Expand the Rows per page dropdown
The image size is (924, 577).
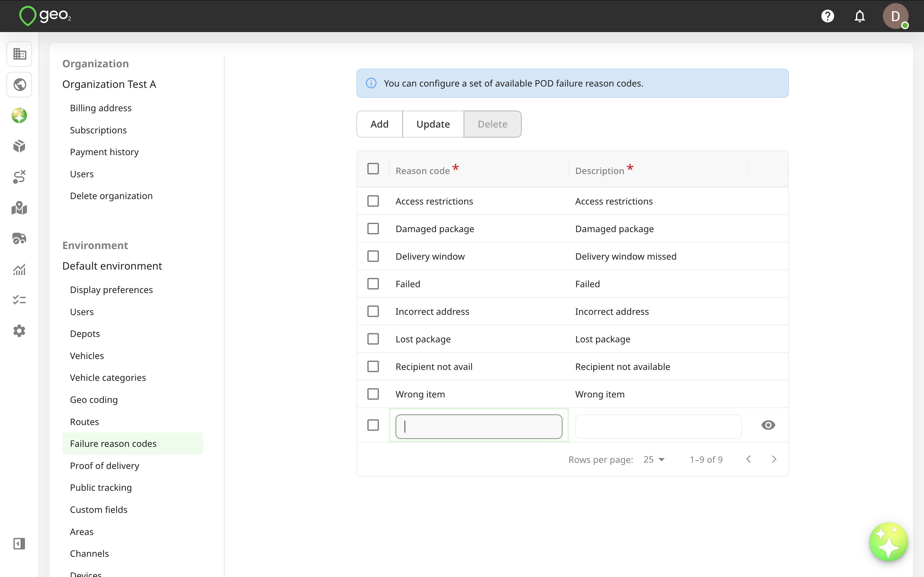pyautogui.click(x=654, y=459)
